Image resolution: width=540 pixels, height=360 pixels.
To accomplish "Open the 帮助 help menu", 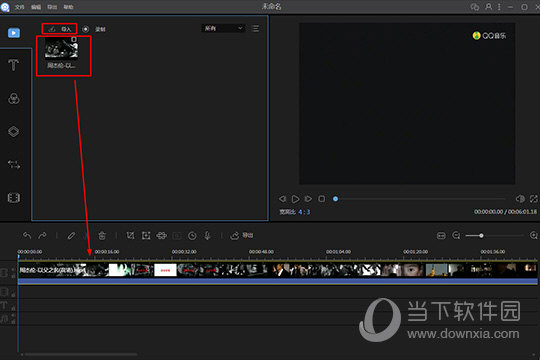I will (x=68, y=7).
